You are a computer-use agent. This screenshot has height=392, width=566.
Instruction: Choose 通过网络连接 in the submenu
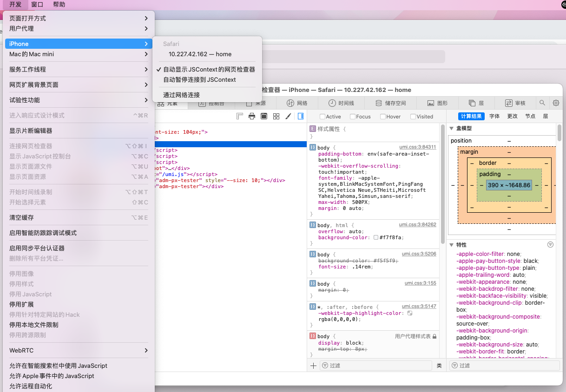coord(207,95)
